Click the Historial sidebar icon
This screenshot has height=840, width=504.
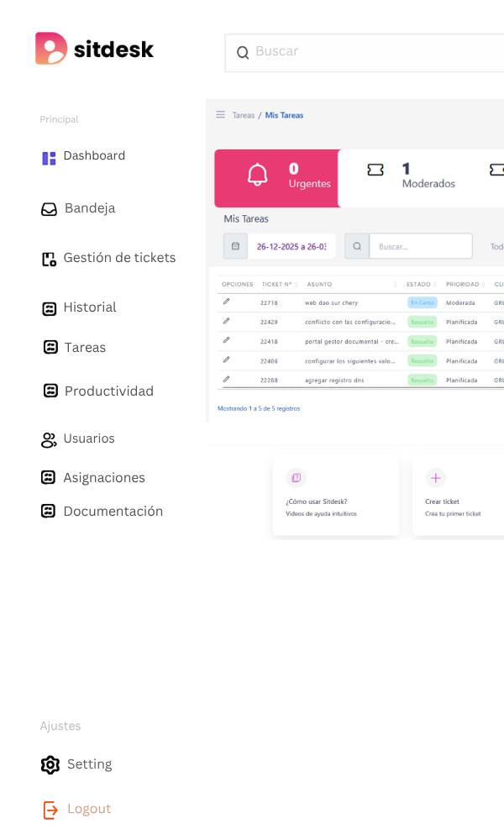(x=50, y=308)
